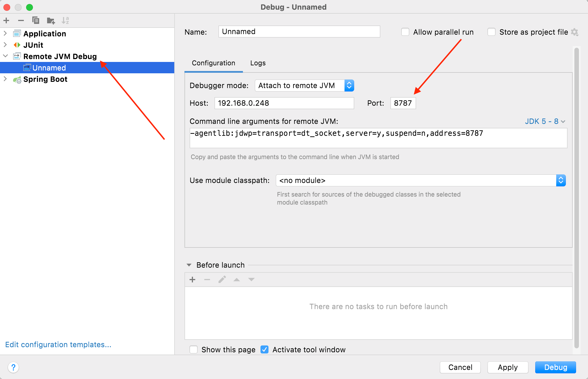
Task: Open help with question mark button
Action: [x=13, y=367]
